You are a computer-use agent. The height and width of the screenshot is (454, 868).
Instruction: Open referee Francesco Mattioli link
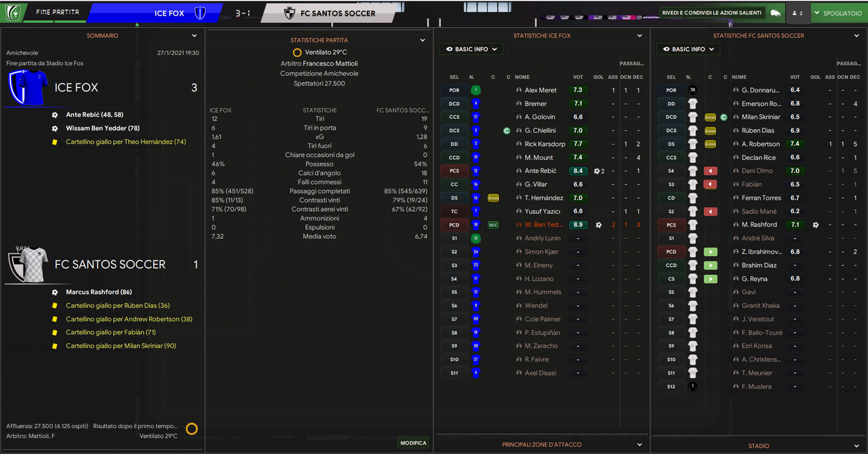coord(330,63)
